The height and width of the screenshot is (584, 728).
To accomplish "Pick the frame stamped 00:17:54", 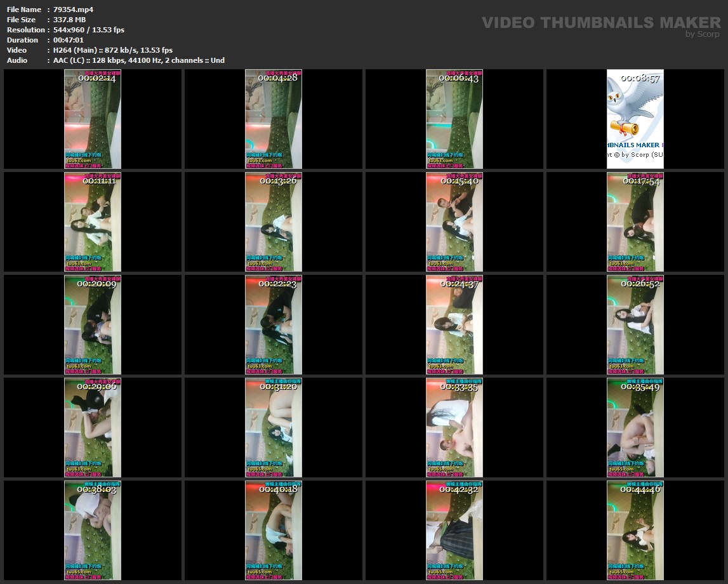I will coord(635,222).
